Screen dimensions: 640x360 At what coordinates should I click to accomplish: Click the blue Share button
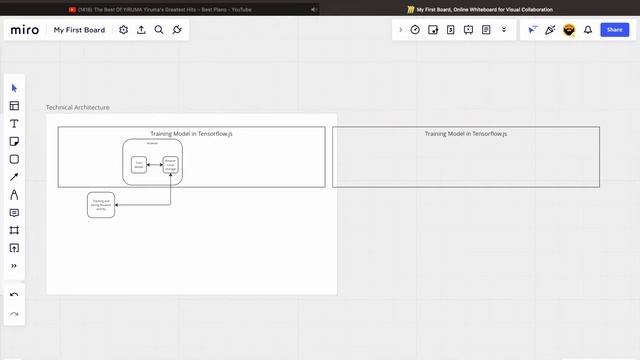point(614,30)
